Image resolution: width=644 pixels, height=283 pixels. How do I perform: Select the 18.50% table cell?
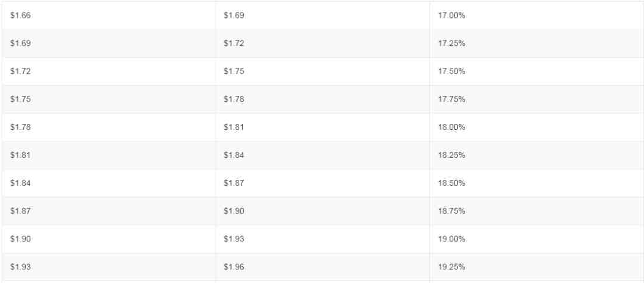pyautogui.click(x=537, y=183)
